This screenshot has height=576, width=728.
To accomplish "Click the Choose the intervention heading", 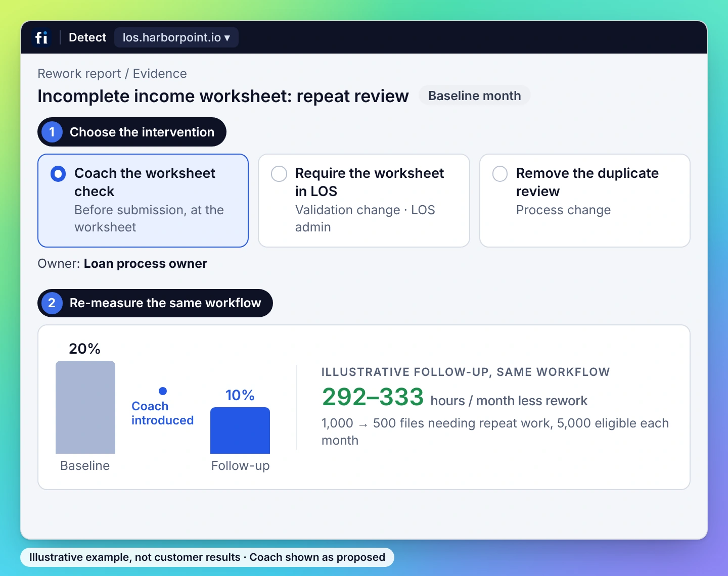I will pyautogui.click(x=132, y=132).
